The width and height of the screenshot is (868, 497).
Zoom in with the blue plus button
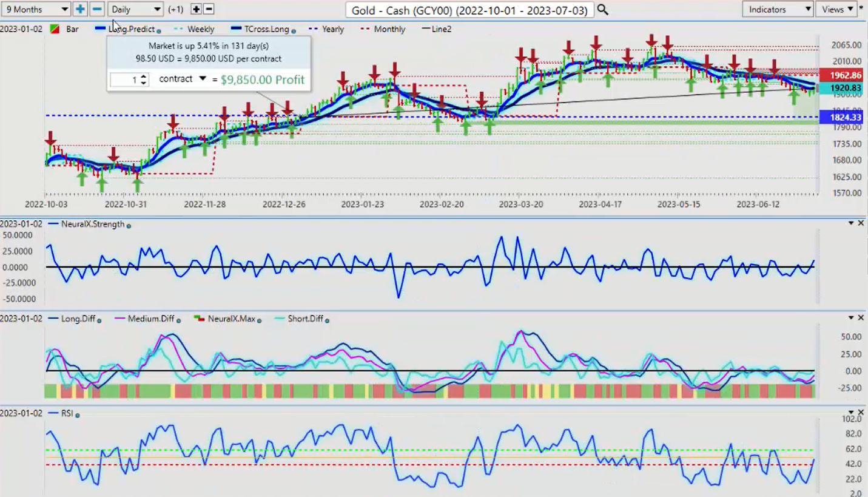click(80, 9)
